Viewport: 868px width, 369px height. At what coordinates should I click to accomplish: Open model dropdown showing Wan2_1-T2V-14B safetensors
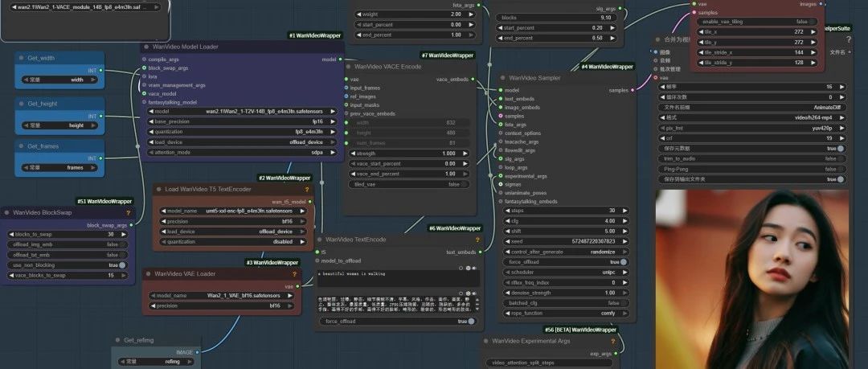pyautogui.click(x=242, y=112)
